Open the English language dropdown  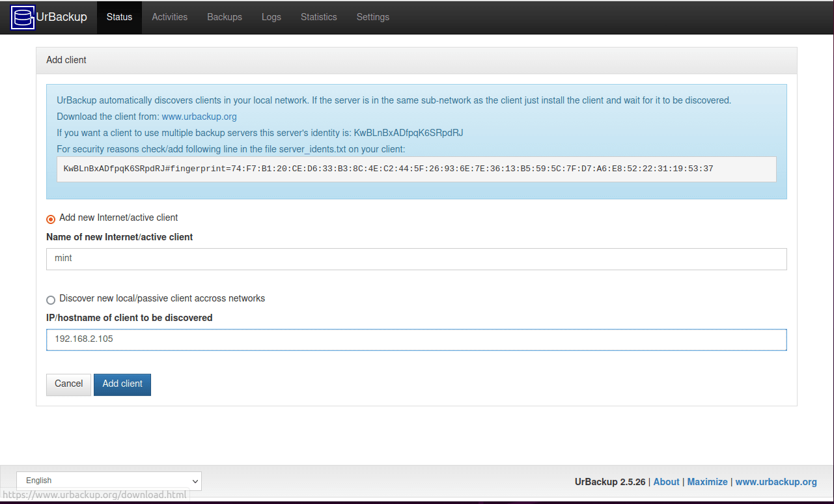(109, 481)
